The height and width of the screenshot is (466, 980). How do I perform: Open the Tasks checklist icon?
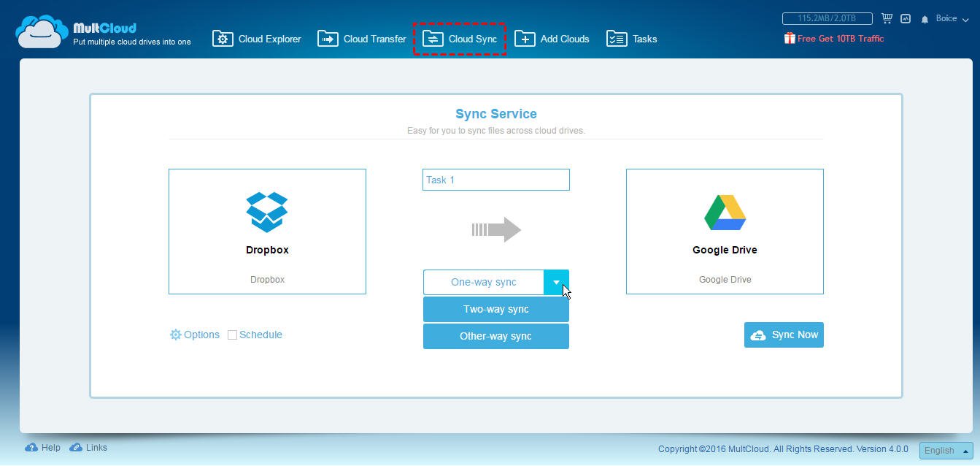click(x=617, y=39)
